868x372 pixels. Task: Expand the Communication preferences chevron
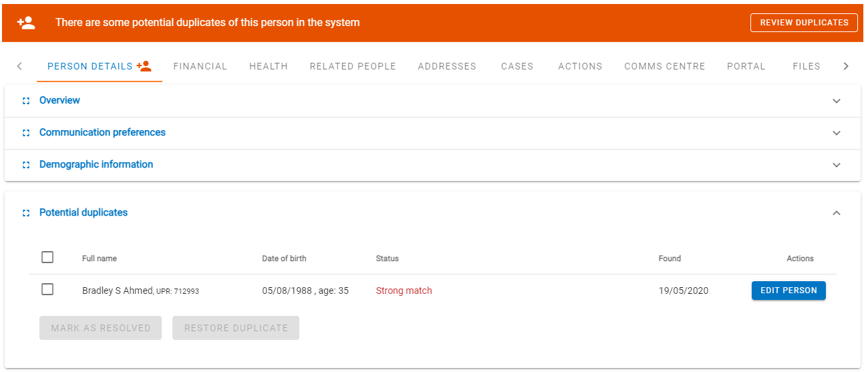pos(837,133)
